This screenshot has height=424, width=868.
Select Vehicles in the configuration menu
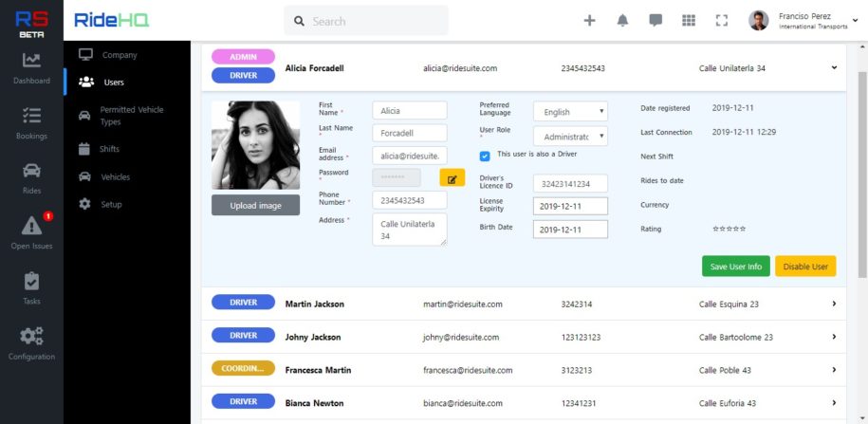pos(116,176)
